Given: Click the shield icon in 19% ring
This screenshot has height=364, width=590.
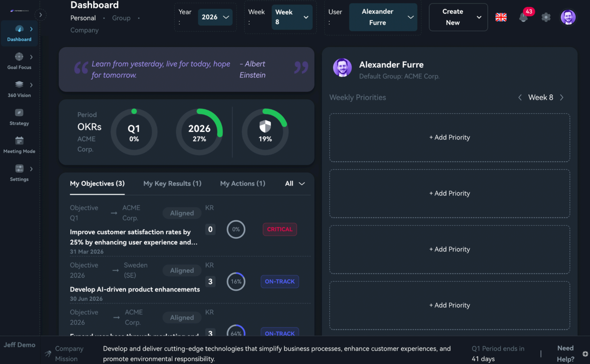Looking at the screenshot, I should (x=265, y=126).
